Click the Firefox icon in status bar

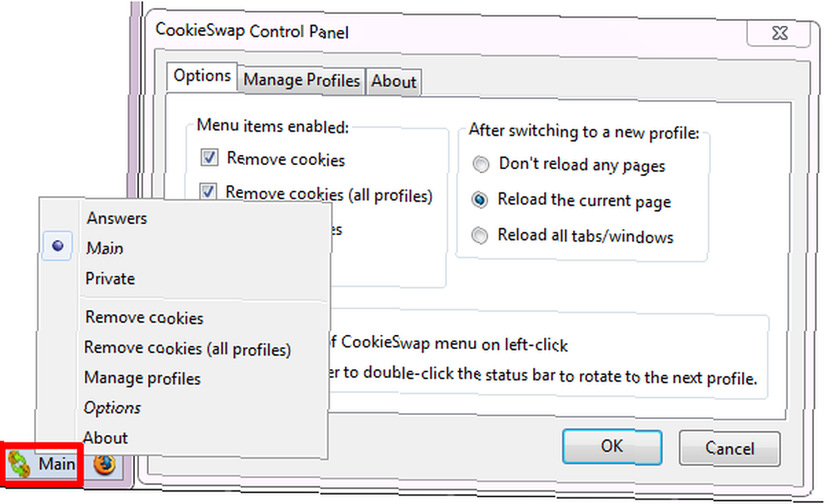(105, 465)
